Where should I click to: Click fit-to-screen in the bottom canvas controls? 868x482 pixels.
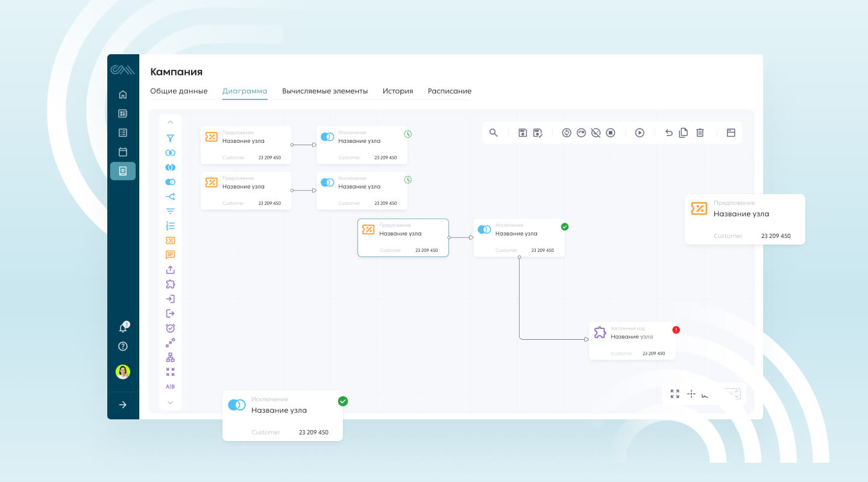675,393
